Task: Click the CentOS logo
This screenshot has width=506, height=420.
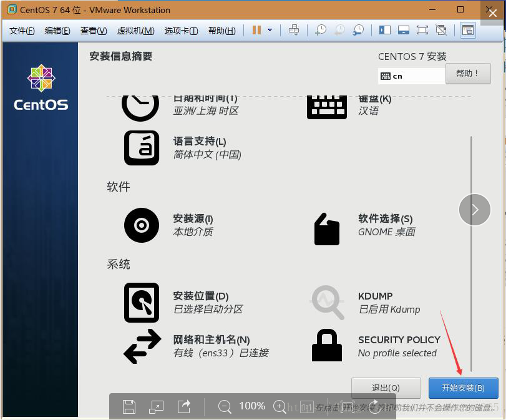Action: [x=41, y=87]
